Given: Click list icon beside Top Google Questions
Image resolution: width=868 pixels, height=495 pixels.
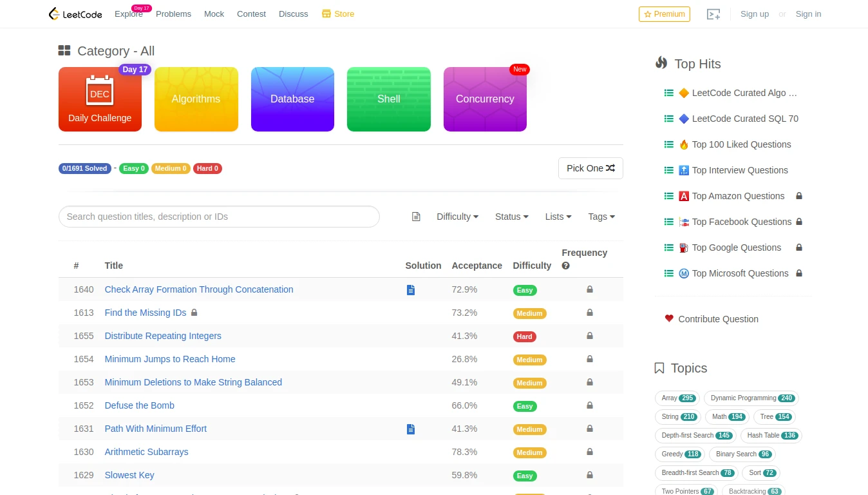Looking at the screenshot, I should 669,247.
